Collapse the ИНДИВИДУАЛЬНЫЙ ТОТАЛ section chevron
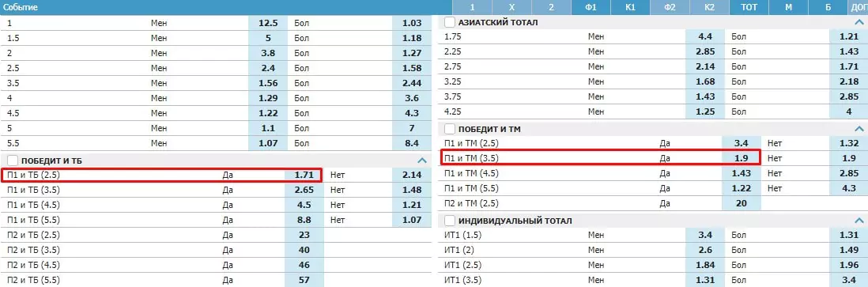Viewport: 868px width, 287px height. click(x=859, y=221)
